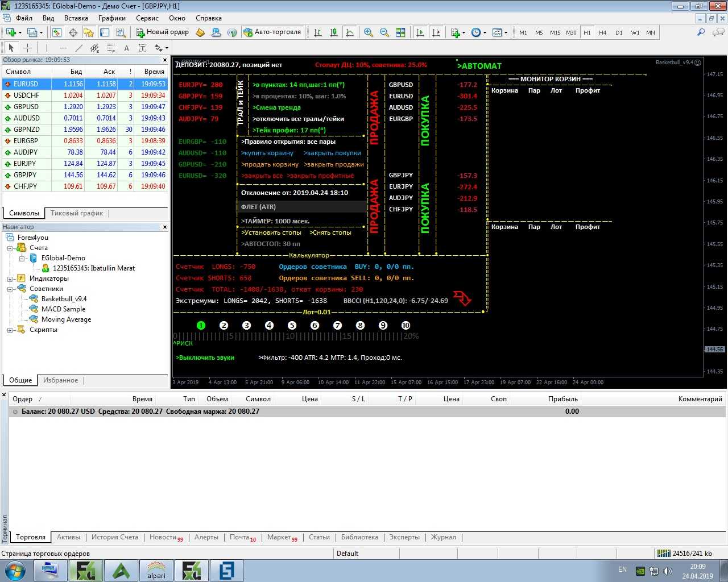Viewport: 728px width, 582px height.
Task: Expand the Скрипты tree node
Action: (10, 330)
